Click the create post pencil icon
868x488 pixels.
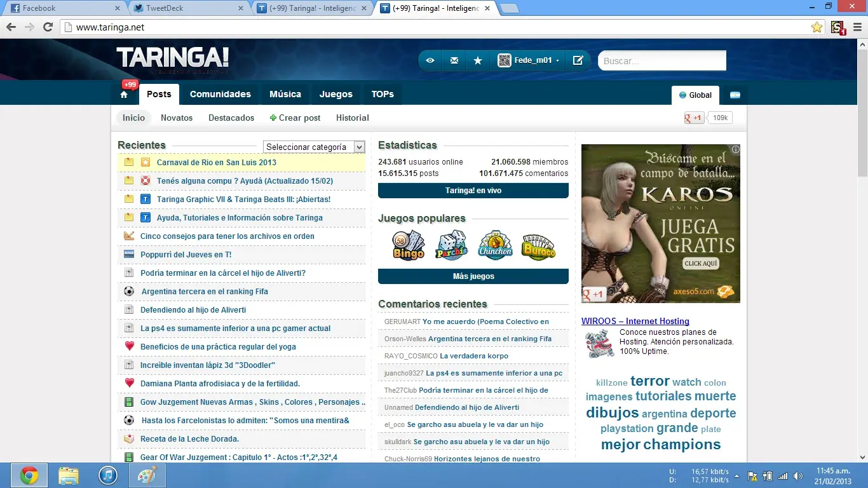pyautogui.click(x=578, y=60)
